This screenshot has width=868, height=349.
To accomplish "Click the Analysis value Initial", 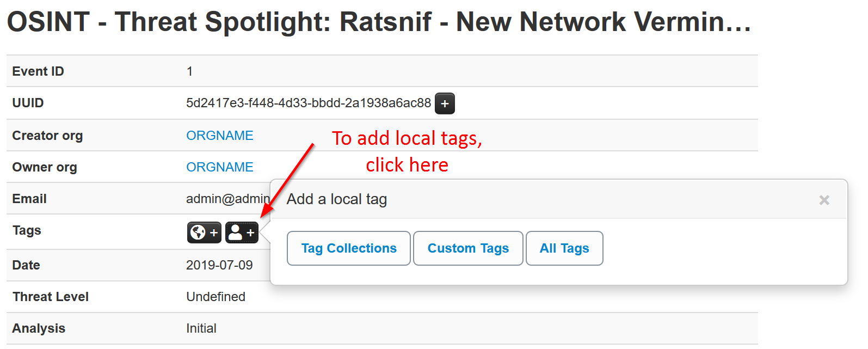I will click(201, 328).
